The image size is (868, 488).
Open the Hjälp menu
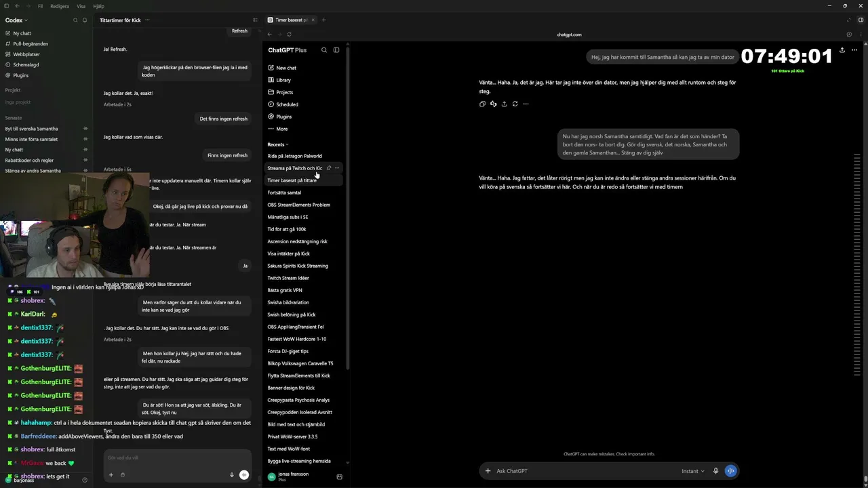98,6
